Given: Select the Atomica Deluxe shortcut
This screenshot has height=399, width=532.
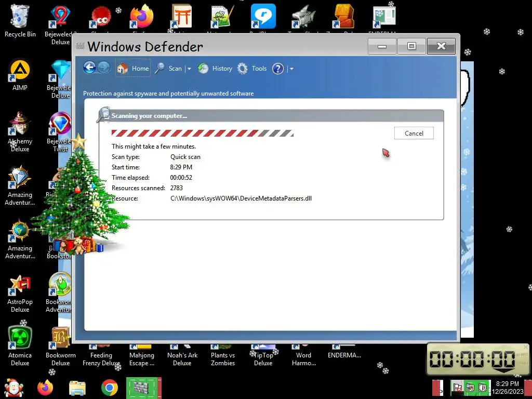Looking at the screenshot, I should (20, 346).
